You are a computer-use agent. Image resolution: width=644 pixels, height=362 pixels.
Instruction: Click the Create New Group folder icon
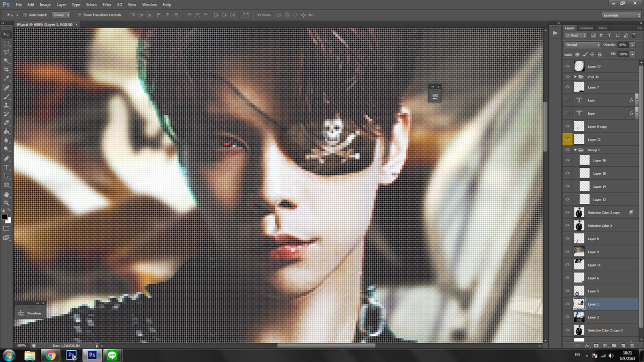pos(614,345)
